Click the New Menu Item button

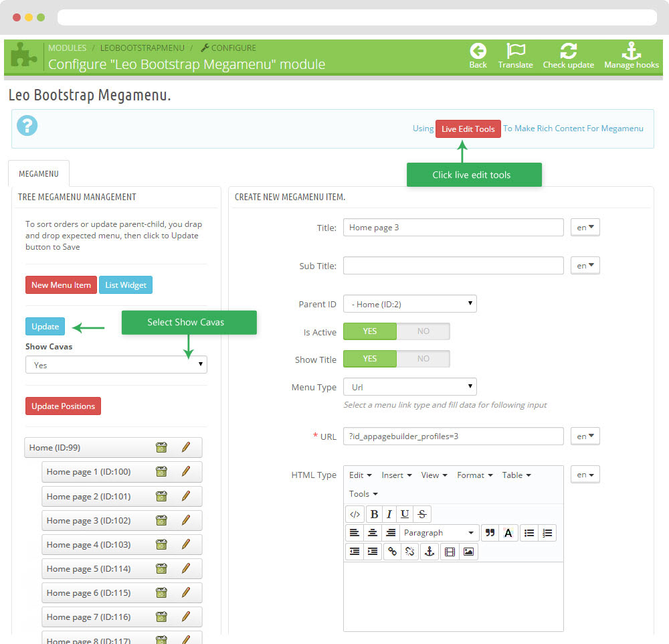(x=61, y=285)
